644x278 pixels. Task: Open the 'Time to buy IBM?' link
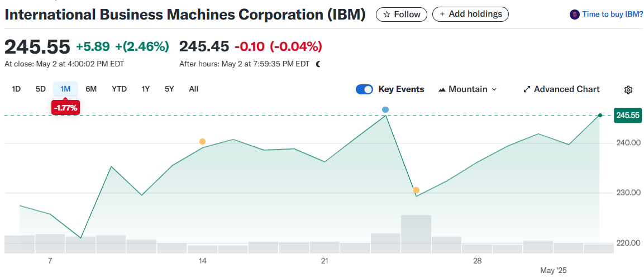point(612,15)
